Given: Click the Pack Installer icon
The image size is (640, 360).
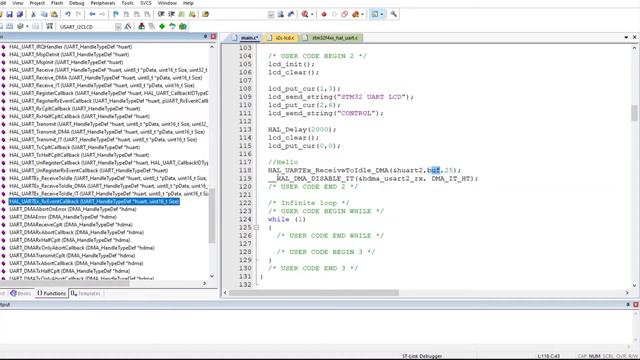Looking at the screenshot, I should [x=183, y=27].
